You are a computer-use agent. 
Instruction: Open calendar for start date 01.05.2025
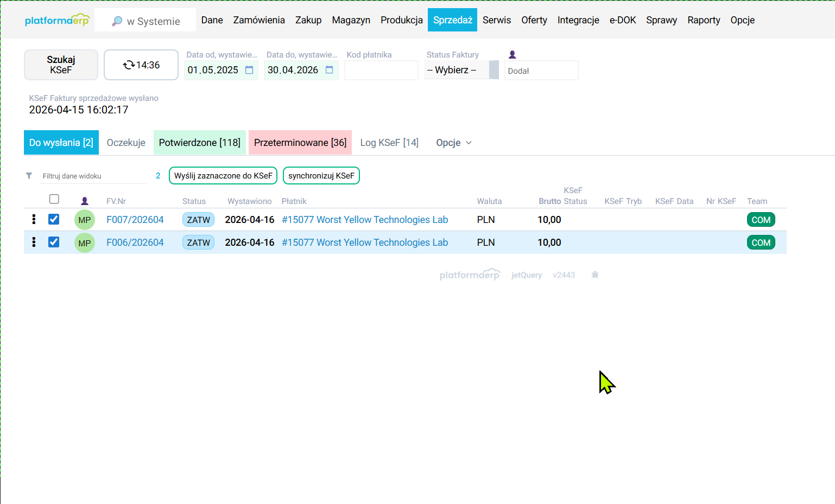(249, 70)
